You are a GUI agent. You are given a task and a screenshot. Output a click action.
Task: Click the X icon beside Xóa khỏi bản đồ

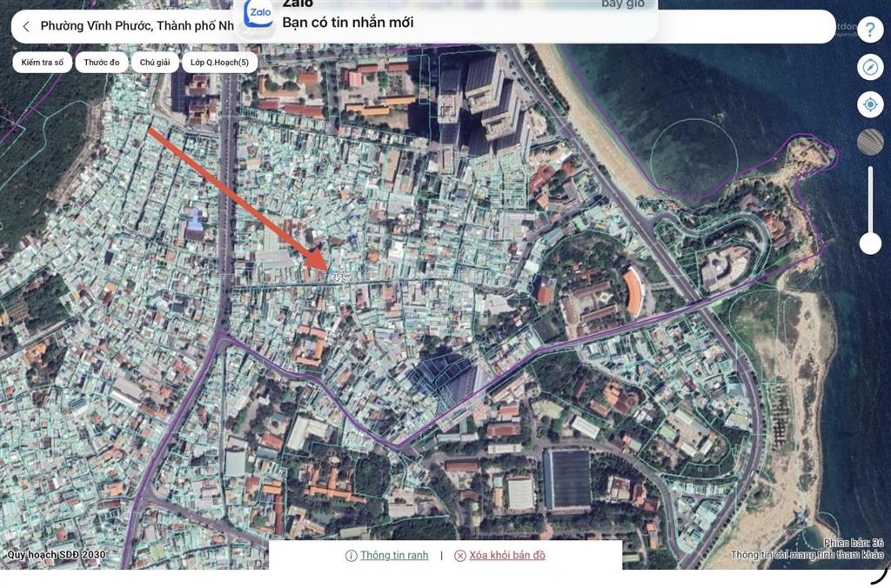(460, 556)
